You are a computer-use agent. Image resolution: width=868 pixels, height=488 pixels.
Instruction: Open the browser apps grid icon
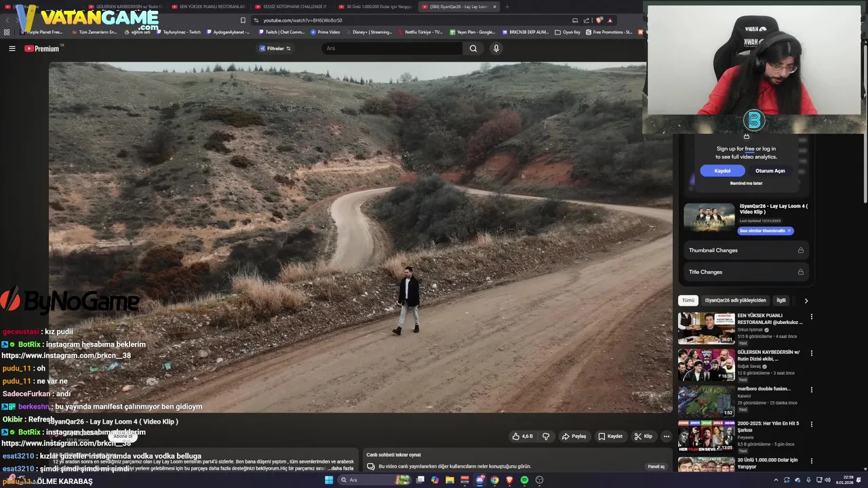[x=7, y=32]
